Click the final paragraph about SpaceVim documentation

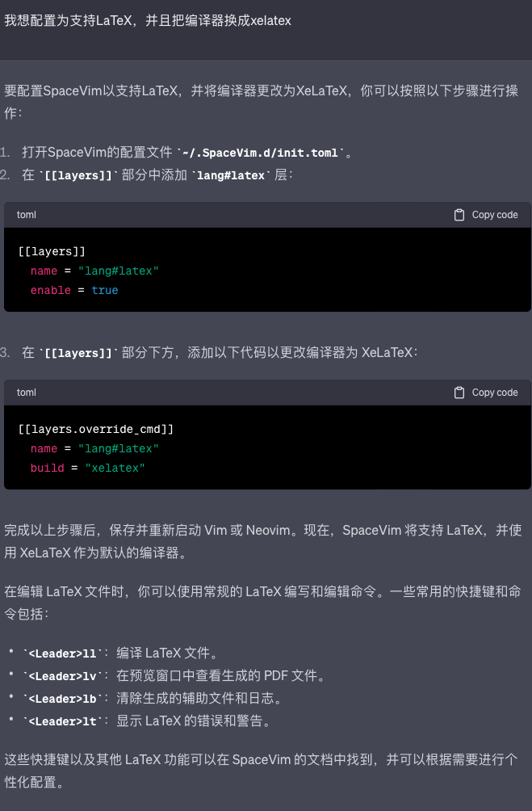(x=261, y=771)
